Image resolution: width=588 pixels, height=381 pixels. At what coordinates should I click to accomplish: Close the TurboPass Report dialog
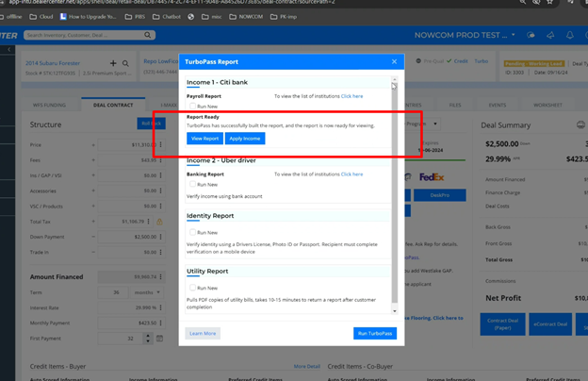(x=394, y=61)
